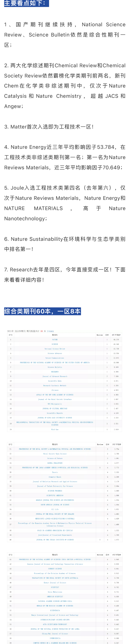Open the All Life journal link
This screenshot has width=130, height=644.
click(x=55, y=509)
